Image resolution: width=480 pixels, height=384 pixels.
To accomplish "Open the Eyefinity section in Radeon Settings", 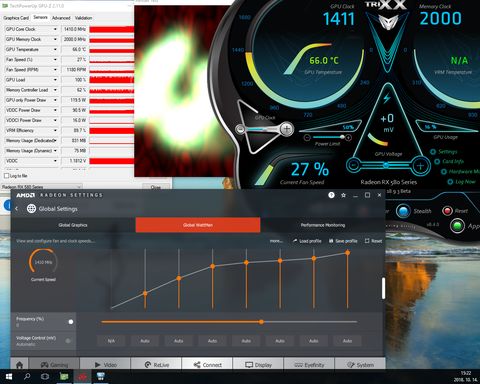I will [x=309, y=365].
